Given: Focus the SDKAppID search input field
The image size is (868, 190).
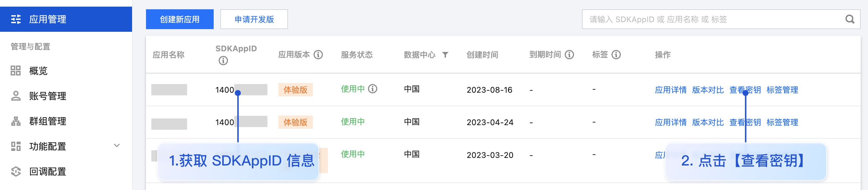Looking at the screenshot, I should 711,19.
